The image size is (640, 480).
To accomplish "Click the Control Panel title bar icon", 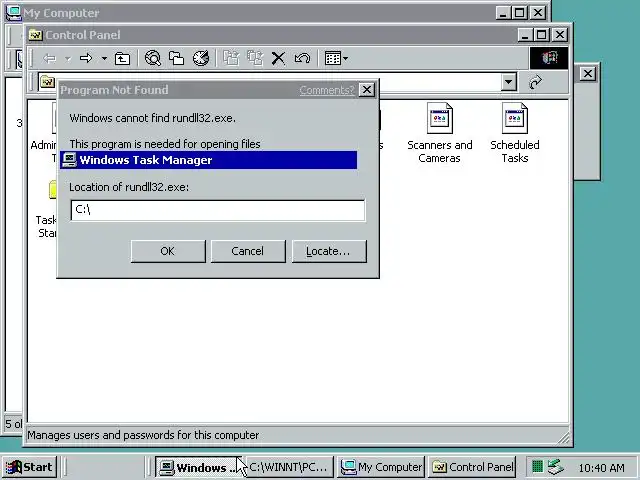I will [36, 35].
